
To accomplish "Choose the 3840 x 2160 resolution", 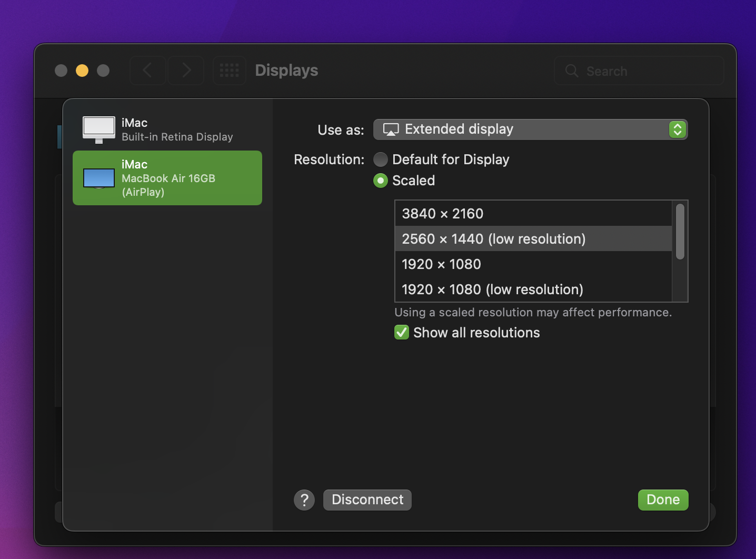I will 442,213.
